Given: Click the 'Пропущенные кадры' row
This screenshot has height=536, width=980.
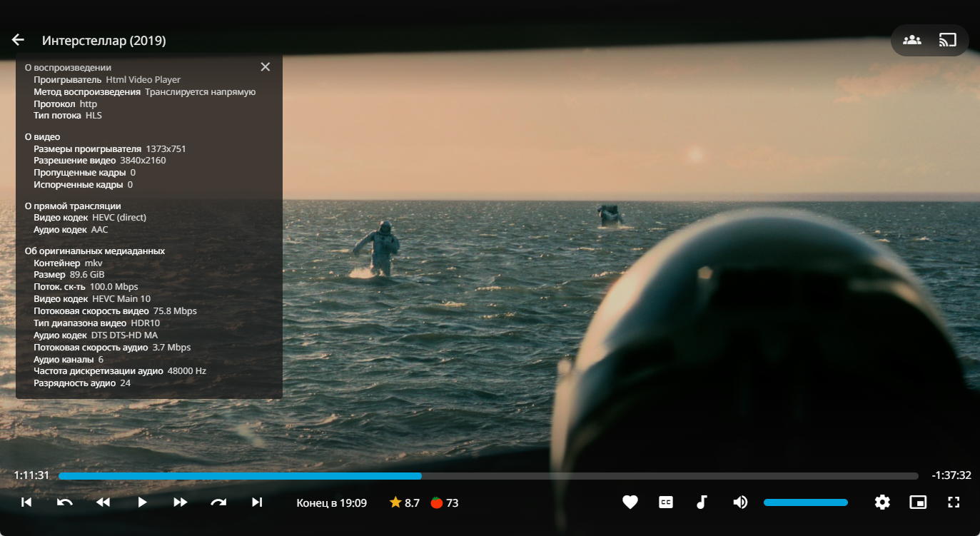Looking at the screenshot, I should (x=85, y=173).
